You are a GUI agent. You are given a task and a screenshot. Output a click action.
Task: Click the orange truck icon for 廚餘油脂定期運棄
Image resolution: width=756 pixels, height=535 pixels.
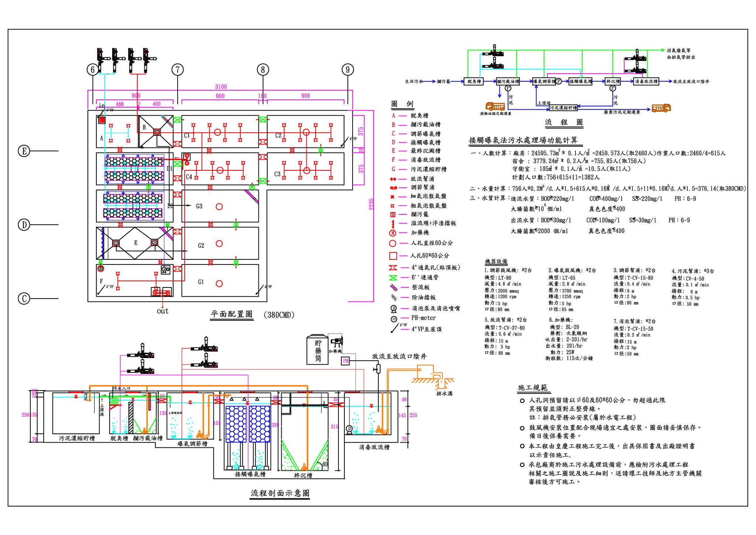[x=495, y=106]
